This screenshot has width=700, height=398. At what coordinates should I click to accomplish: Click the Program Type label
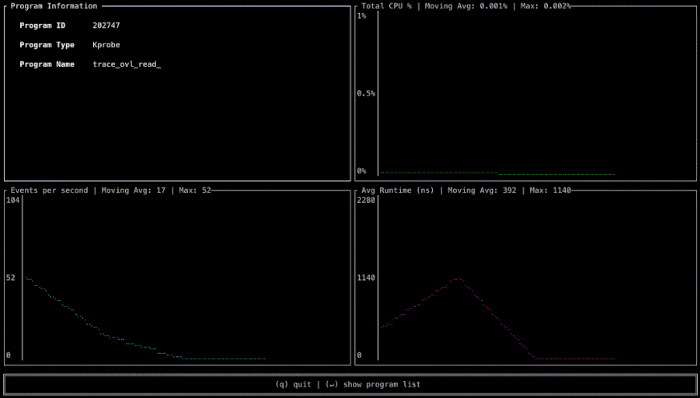tap(47, 45)
